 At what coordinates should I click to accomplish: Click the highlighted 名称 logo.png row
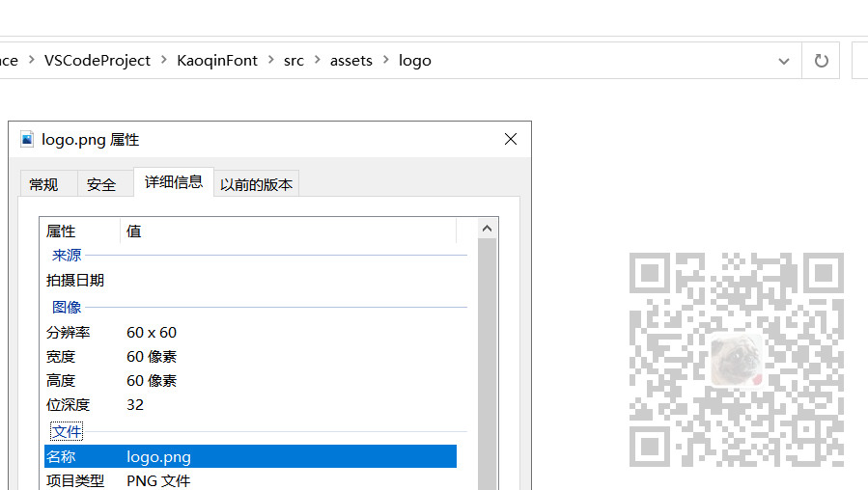pyautogui.click(x=250, y=456)
